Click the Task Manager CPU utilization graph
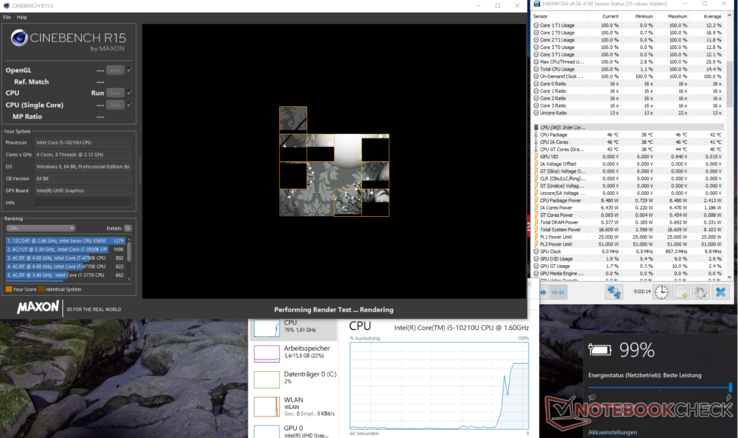738x438 pixels. pos(439,386)
